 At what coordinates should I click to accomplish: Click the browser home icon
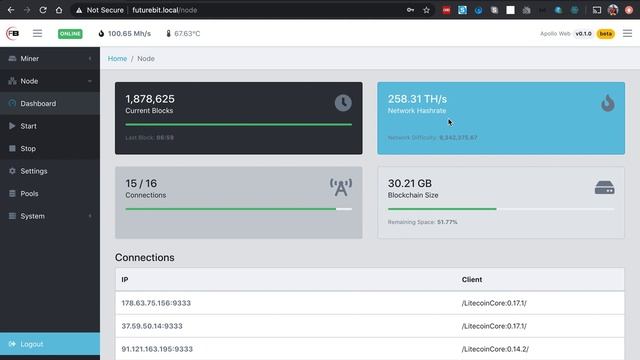[59, 10]
